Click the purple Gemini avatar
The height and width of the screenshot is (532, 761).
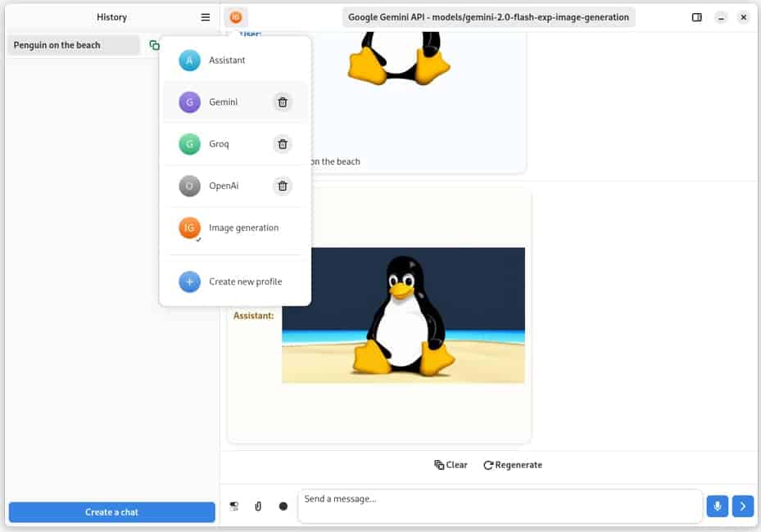[189, 101]
